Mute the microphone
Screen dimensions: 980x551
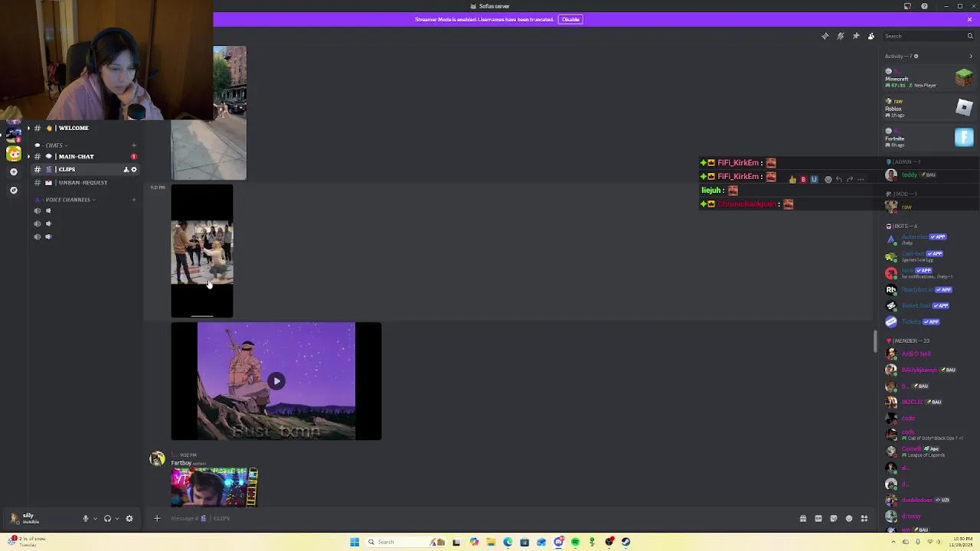[x=86, y=518]
